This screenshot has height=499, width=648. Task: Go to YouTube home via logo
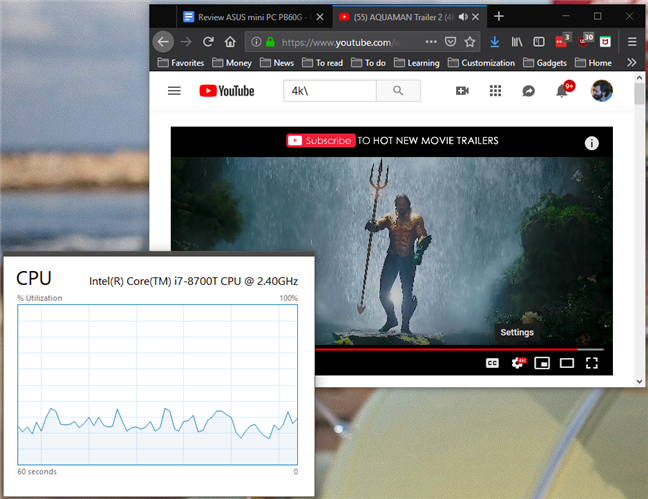[x=227, y=91]
